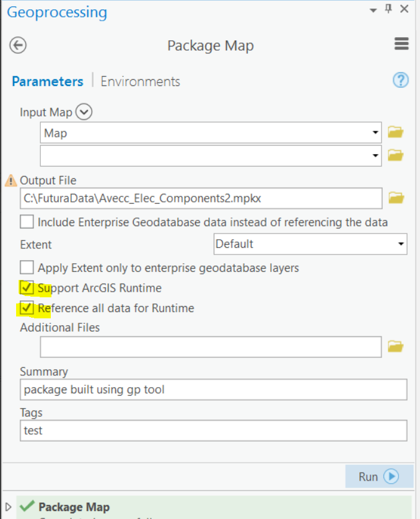Enable Include Enterprise Geodatabase data checkbox

(x=27, y=222)
